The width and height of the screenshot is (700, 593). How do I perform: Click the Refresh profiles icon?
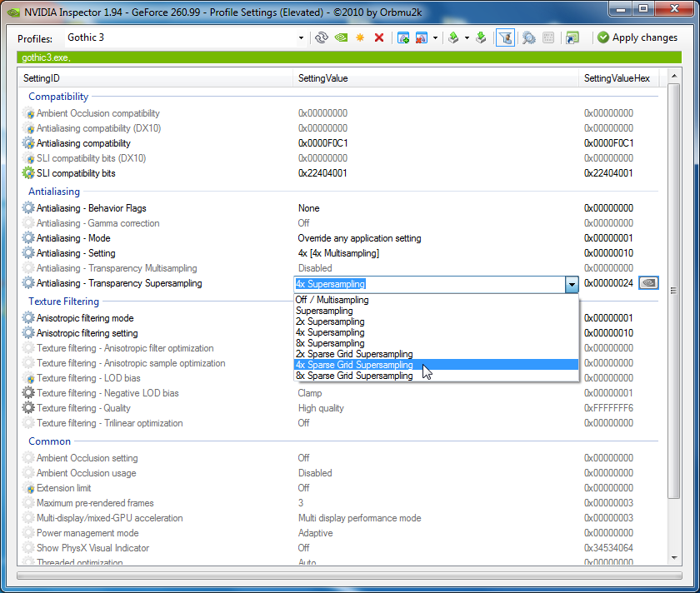click(322, 37)
